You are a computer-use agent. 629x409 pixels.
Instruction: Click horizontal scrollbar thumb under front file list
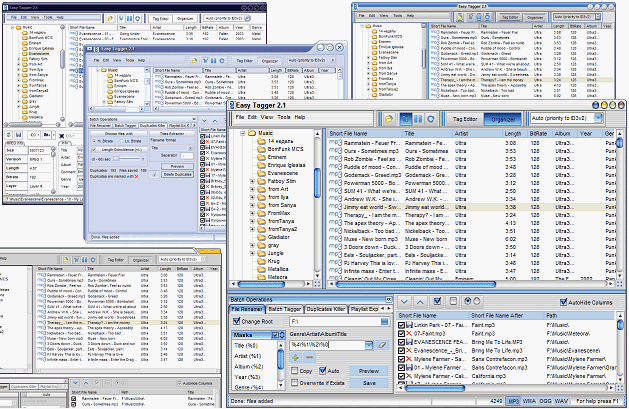(x=416, y=284)
